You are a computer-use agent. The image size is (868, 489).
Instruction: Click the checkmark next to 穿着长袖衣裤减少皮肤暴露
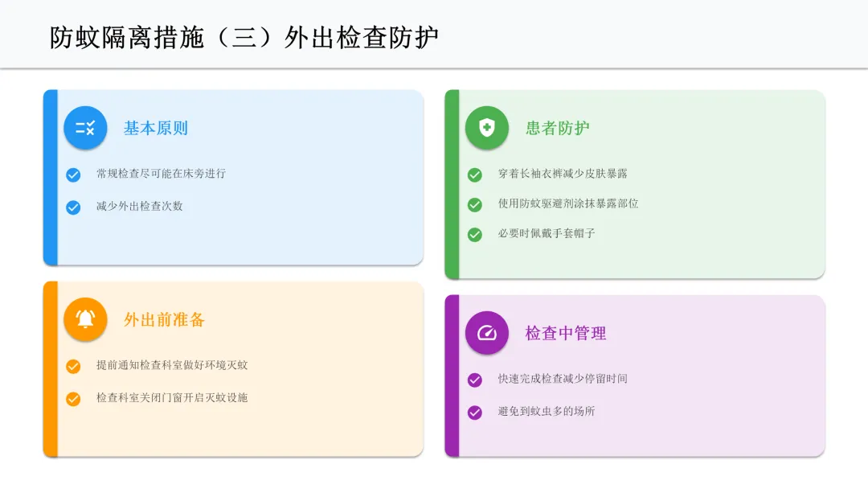pos(475,175)
